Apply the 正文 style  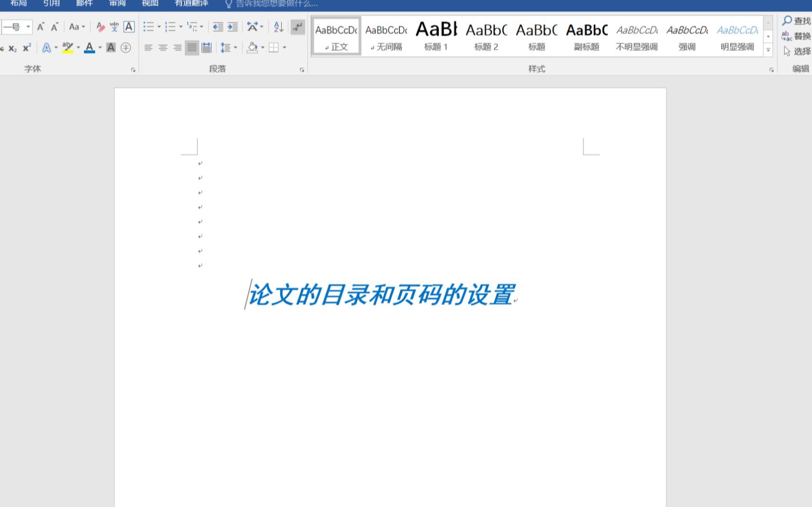click(x=336, y=36)
